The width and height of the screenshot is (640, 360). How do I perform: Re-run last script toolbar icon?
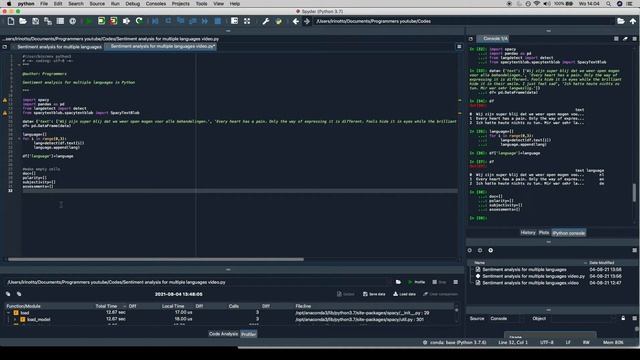pyautogui.click(x=139, y=21)
